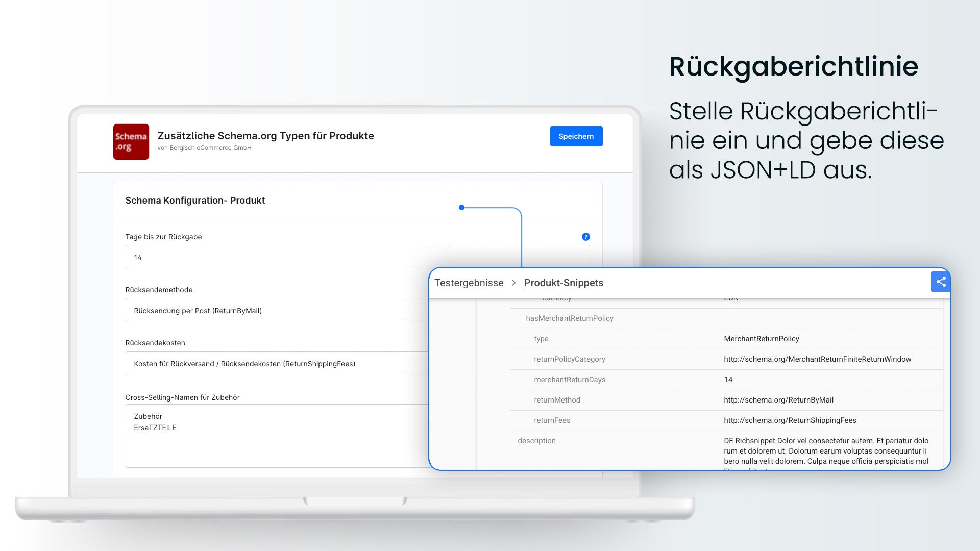Expand the hasMerchantReturnPolicy row
980x551 pixels.
point(726,318)
